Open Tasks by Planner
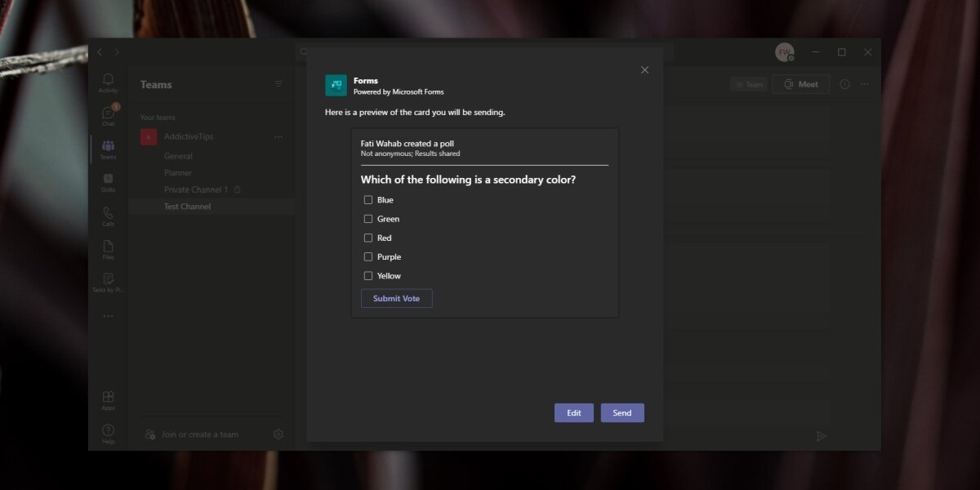 click(x=108, y=279)
